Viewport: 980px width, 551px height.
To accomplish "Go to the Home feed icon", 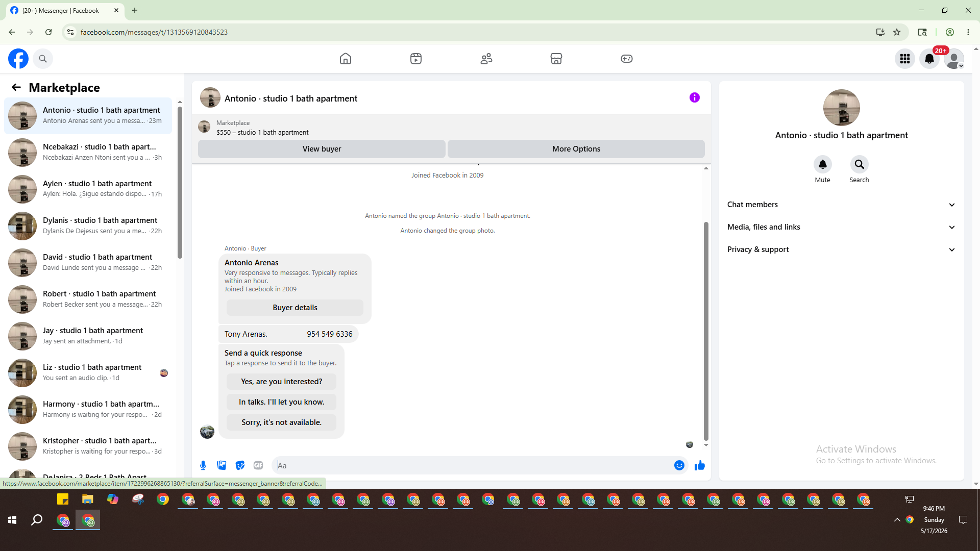I will (x=346, y=59).
